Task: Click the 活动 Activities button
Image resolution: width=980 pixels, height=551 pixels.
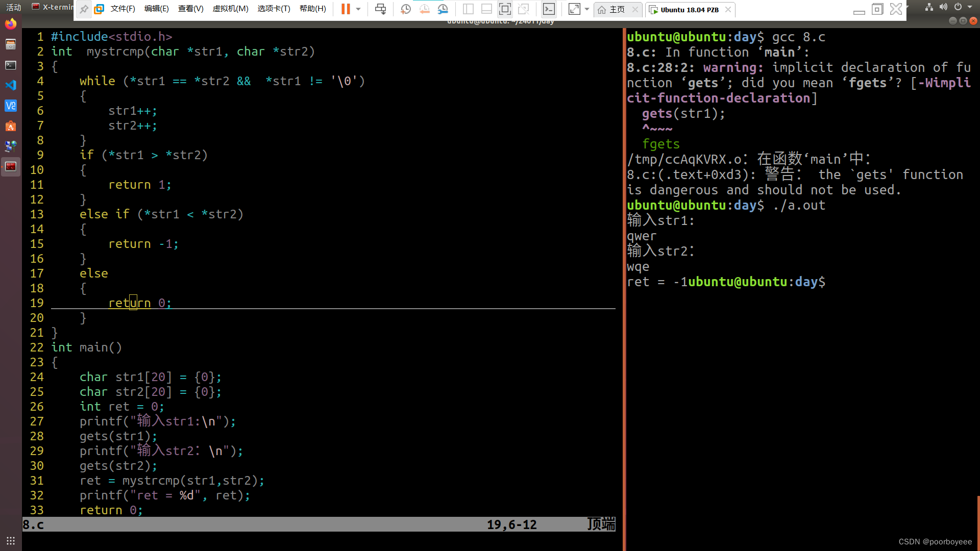Action: point(14,7)
